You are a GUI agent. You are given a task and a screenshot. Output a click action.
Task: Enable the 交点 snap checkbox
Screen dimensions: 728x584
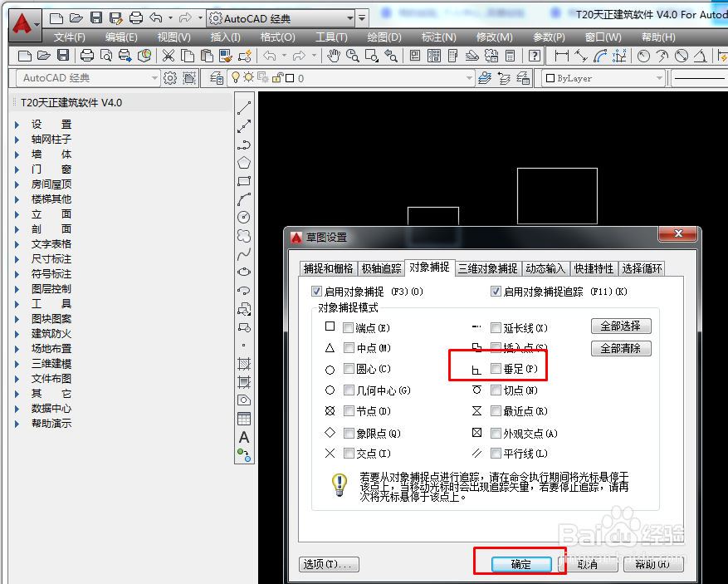[349, 453]
